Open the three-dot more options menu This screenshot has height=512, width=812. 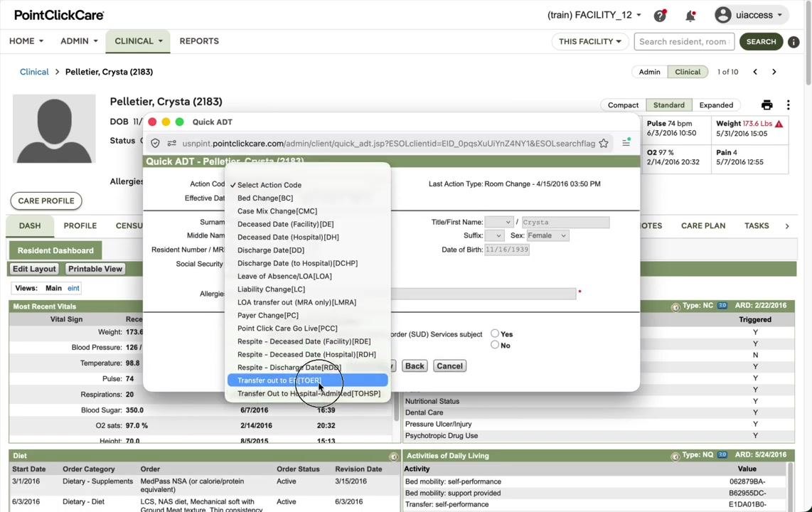pyautogui.click(x=788, y=105)
